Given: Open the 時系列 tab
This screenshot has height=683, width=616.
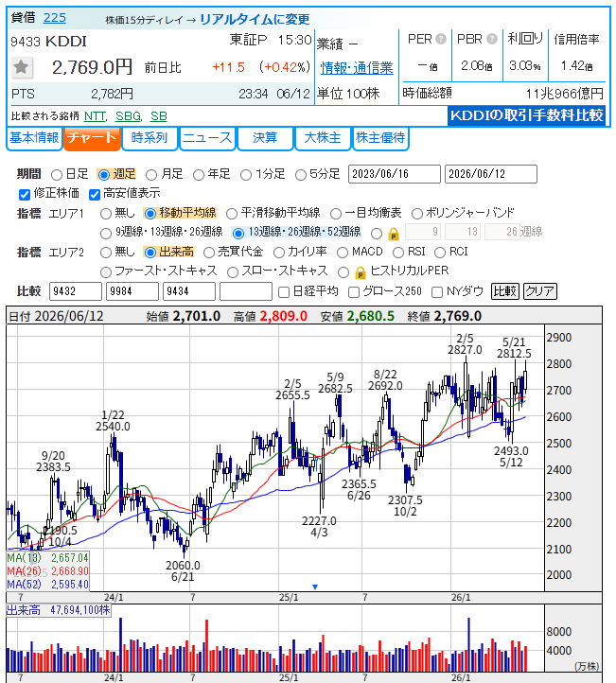Looking at the screenshot, I should tap(150, 138).
